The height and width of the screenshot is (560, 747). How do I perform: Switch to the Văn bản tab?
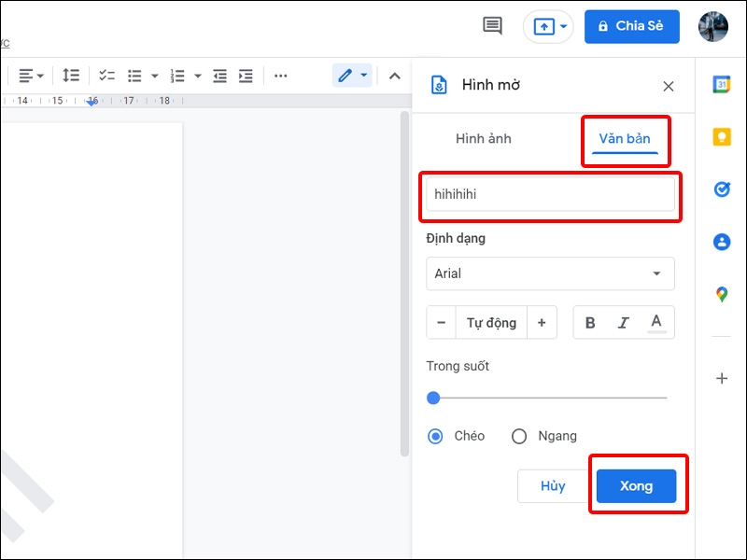pyautogui.click(x=625, y=138)
